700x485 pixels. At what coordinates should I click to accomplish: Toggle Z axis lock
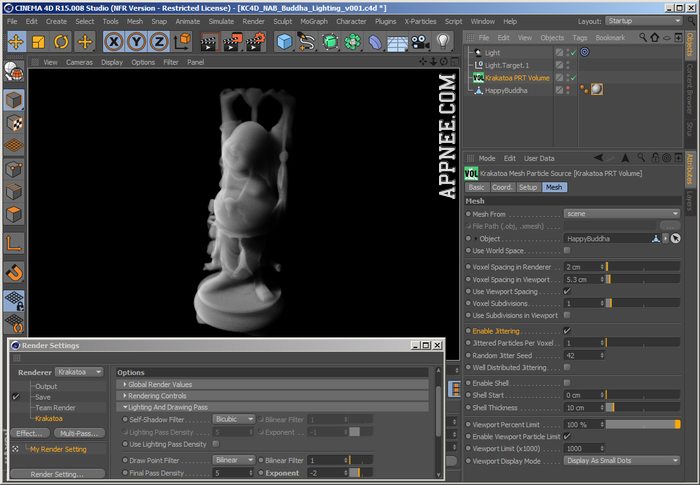point(159,42)
